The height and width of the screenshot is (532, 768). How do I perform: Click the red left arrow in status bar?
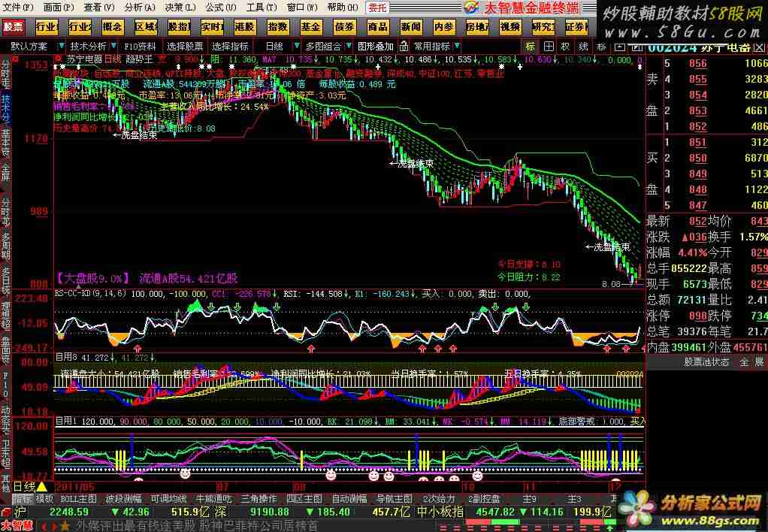coord(43,527)
